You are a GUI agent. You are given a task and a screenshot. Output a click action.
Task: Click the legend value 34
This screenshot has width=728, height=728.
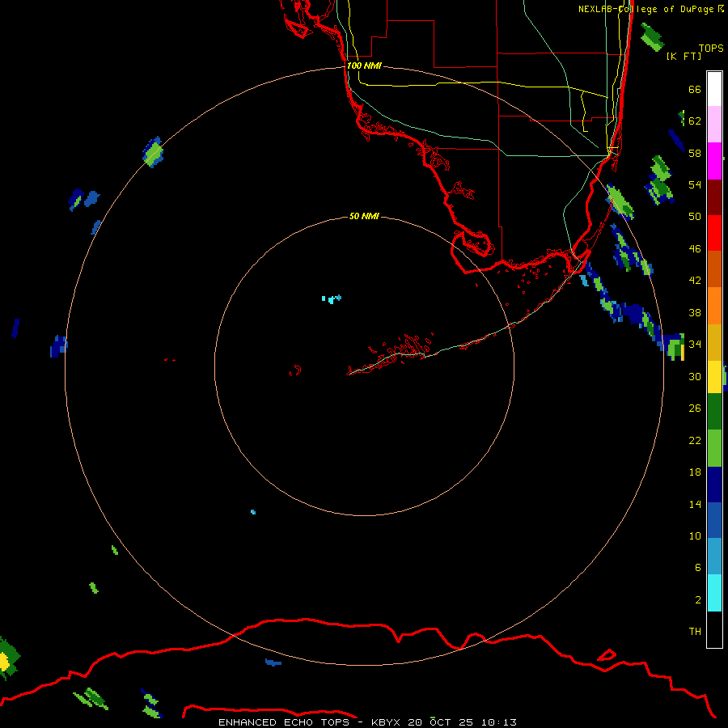click(x=695, y=344)
